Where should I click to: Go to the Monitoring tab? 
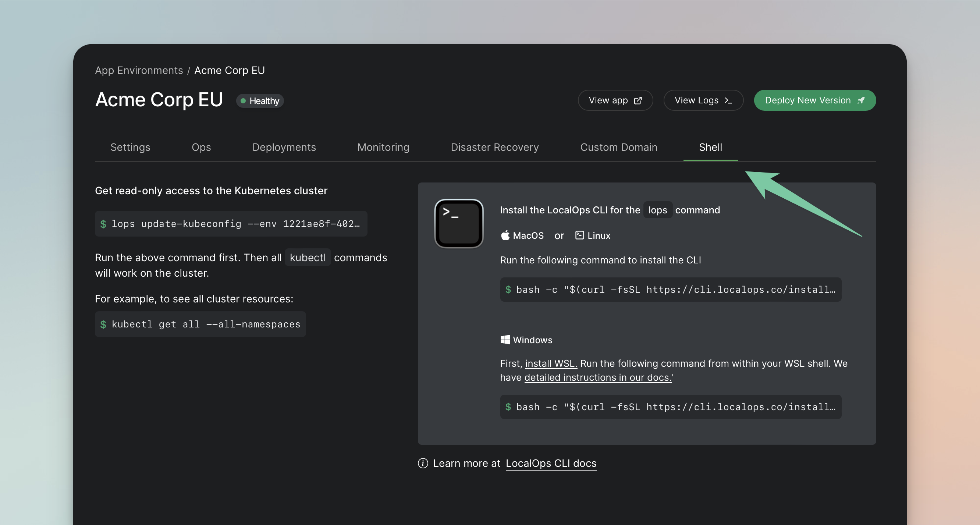coord(383,147)
